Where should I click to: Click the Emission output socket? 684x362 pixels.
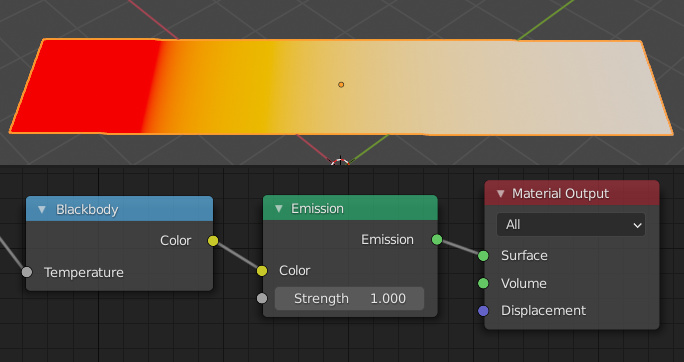click(437, 239)
